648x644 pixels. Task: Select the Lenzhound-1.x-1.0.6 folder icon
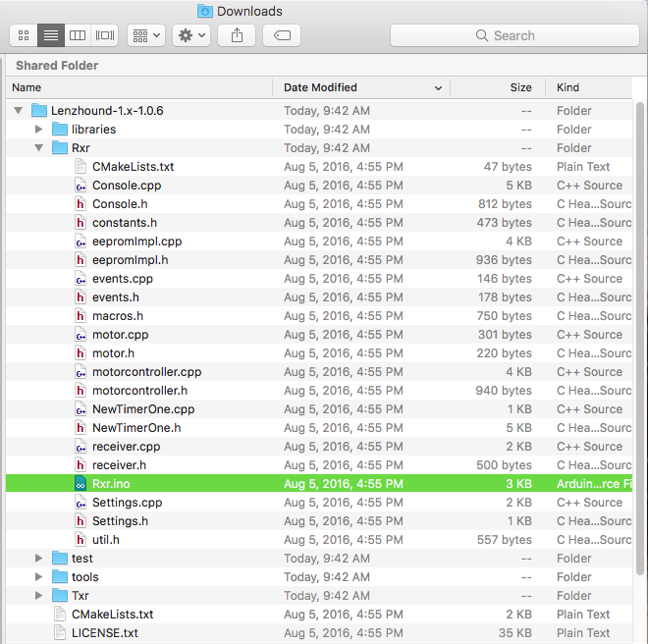pyautogui.click(x=39, y=110)
